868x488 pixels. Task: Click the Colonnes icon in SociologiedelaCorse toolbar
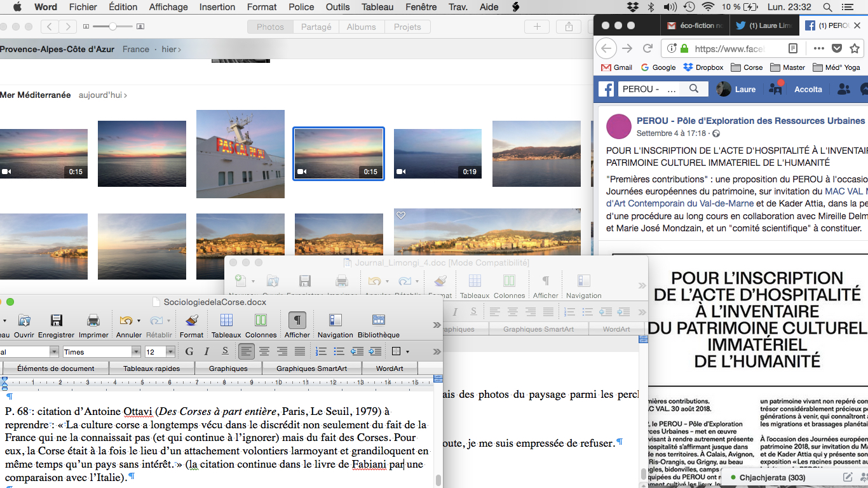[x=261, y=320]
